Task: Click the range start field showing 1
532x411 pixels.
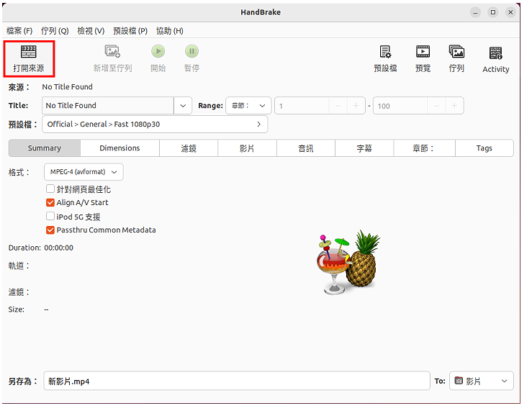Action: (x=302, y=106)
